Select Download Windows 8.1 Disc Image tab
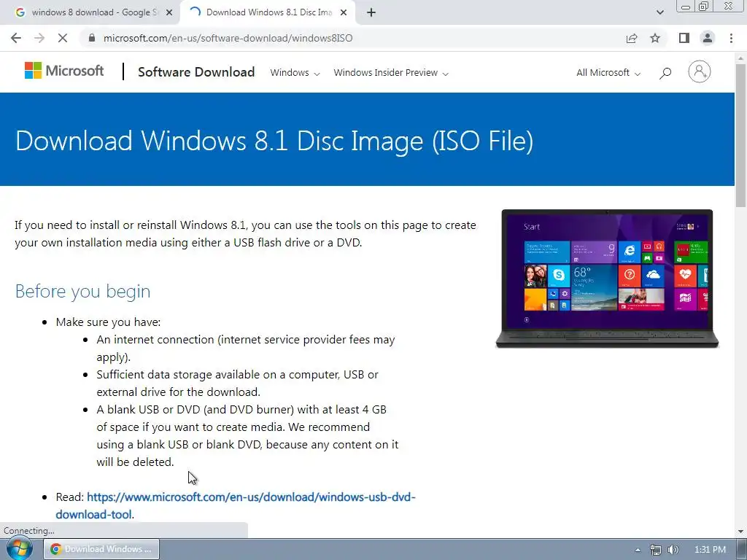Screen dimensions: 747x560 [267, 12]
